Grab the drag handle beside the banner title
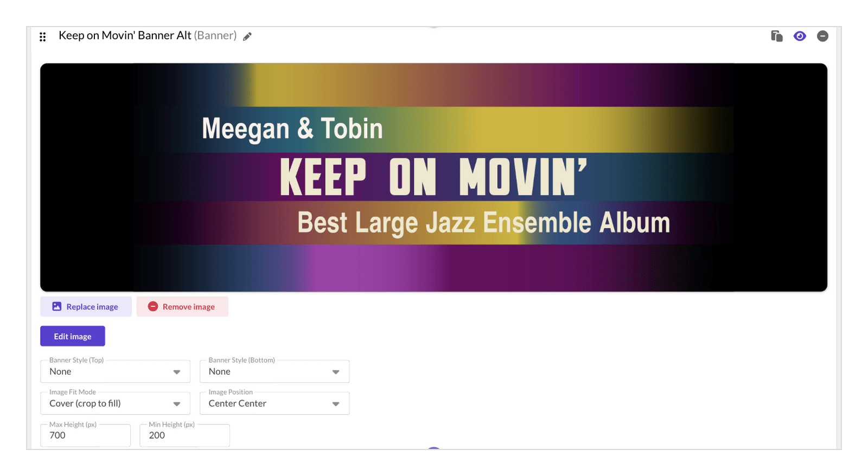Image resolution: width=868 pixels, height=476 pixels. coord(43,37)
